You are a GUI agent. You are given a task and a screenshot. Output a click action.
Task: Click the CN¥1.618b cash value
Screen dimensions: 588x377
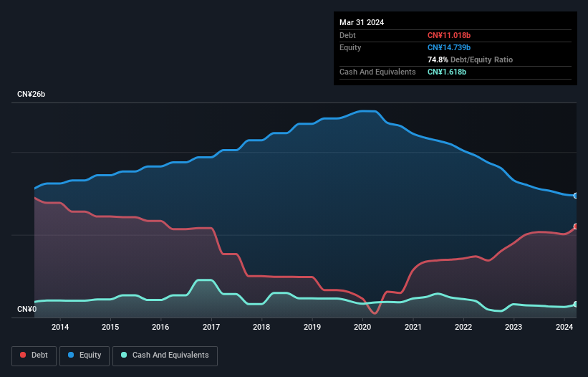click(x=447, y=72)
